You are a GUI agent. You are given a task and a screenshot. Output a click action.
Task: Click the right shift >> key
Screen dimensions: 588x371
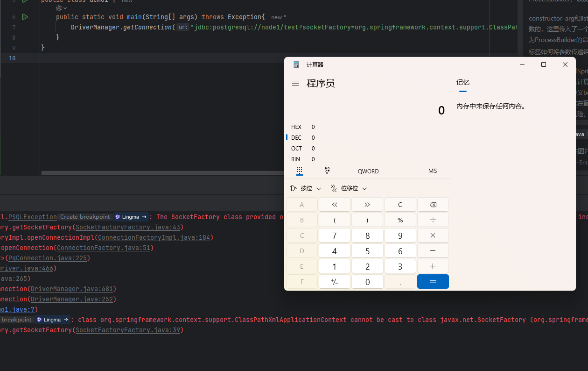click(367, 205)
